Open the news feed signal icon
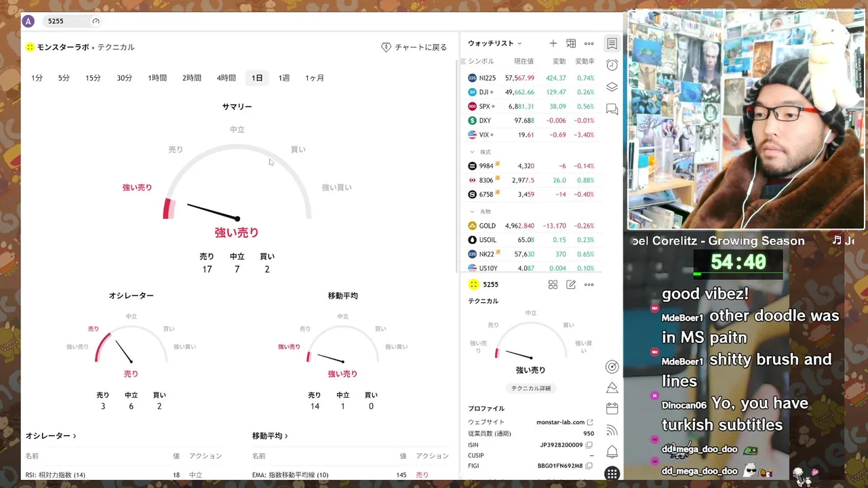 click(x=612, y=430)
